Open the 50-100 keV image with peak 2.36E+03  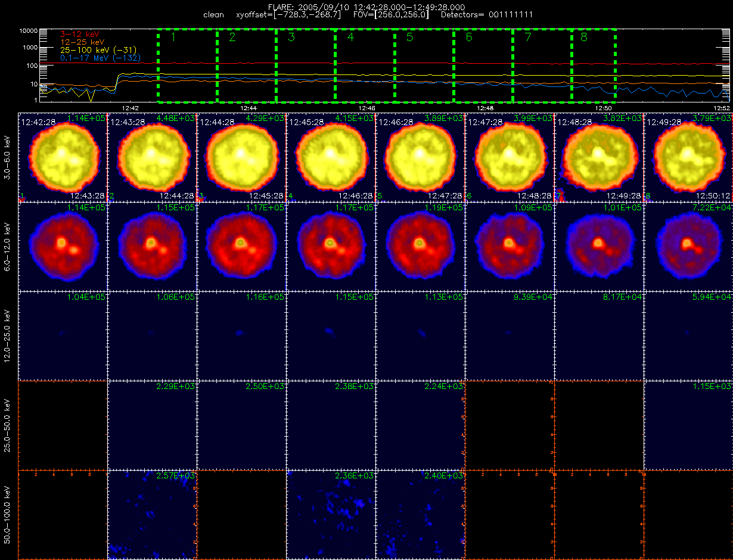[x=331, y=515]
